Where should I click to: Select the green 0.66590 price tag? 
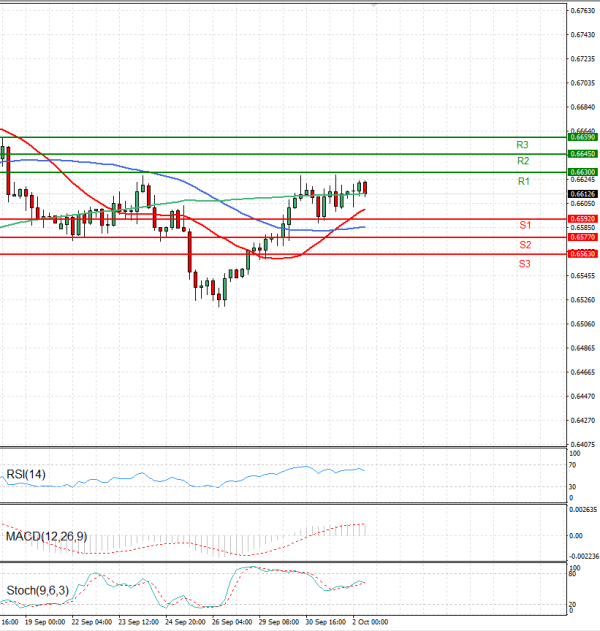(583, 136)
